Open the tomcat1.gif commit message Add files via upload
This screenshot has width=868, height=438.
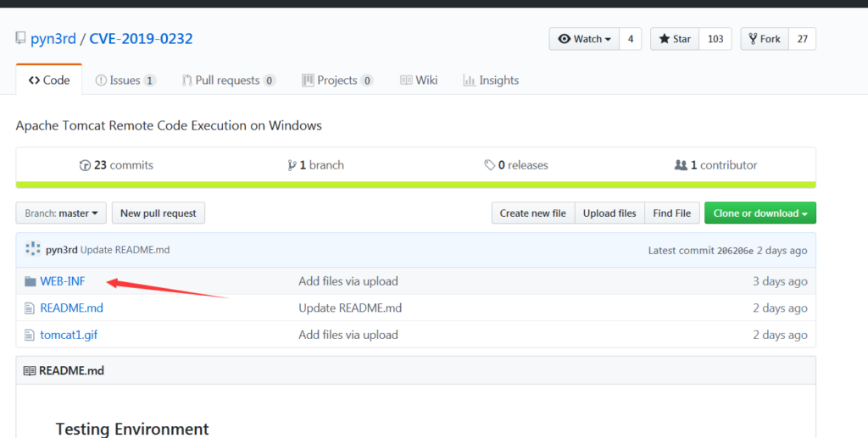(348, 335)
